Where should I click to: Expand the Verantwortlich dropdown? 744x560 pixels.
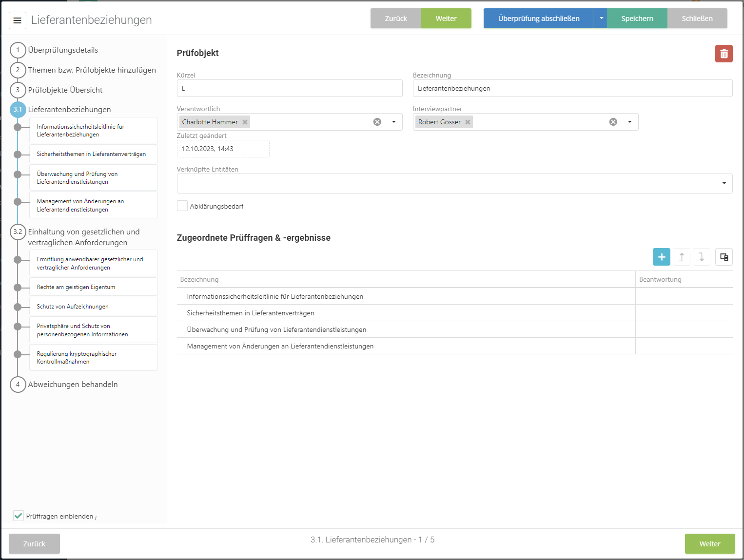[x=393, y=122]
